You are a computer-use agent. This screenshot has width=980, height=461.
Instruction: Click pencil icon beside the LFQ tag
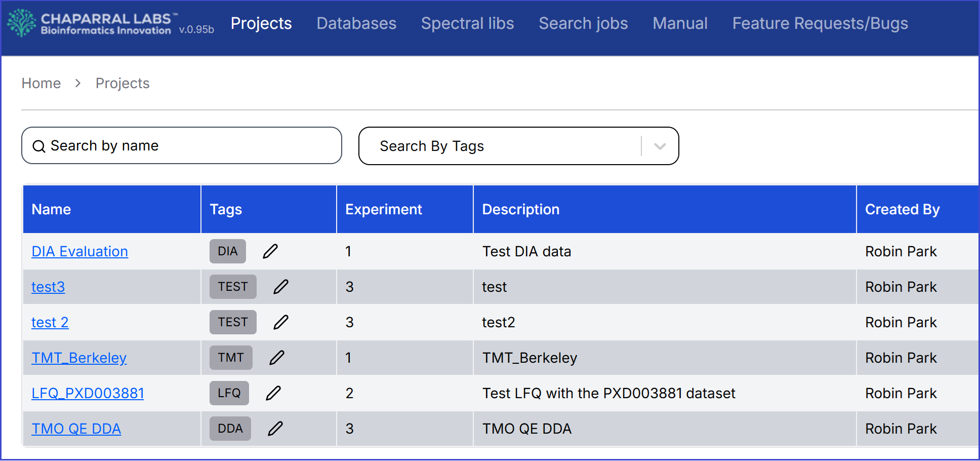[x=273, y=393]
